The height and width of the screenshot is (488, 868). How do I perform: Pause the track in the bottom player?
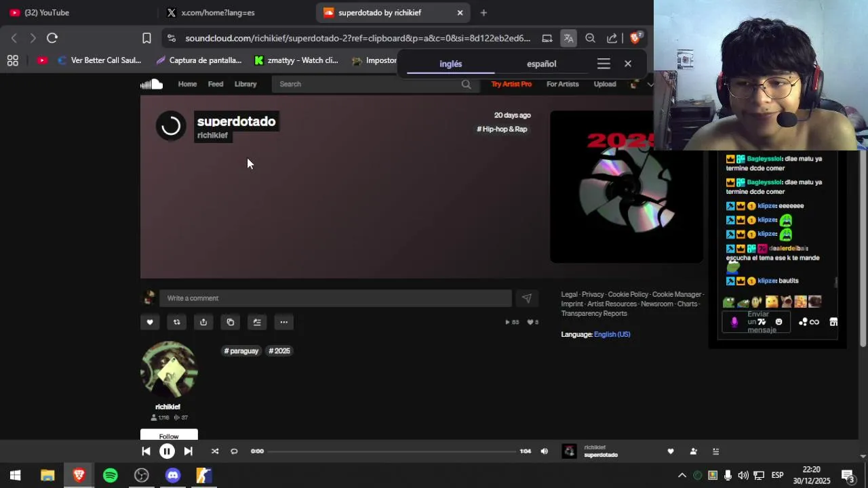167,451
